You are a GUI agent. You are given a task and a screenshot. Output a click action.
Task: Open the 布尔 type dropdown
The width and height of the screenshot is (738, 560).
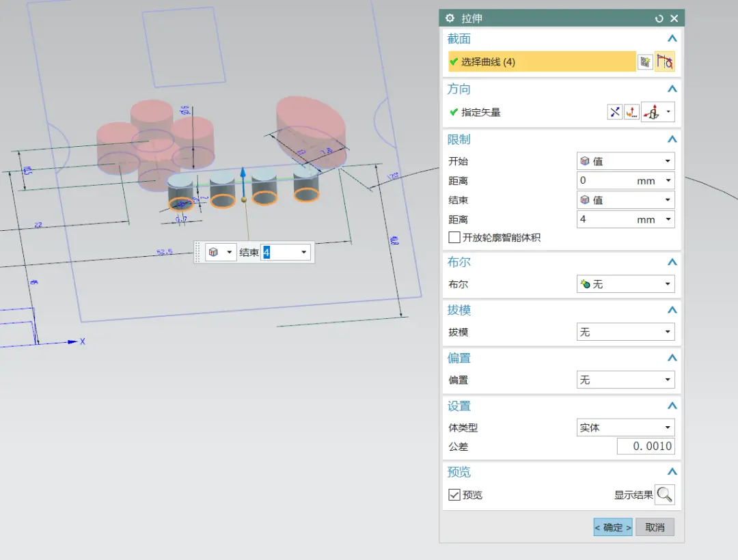pos(625,284)
